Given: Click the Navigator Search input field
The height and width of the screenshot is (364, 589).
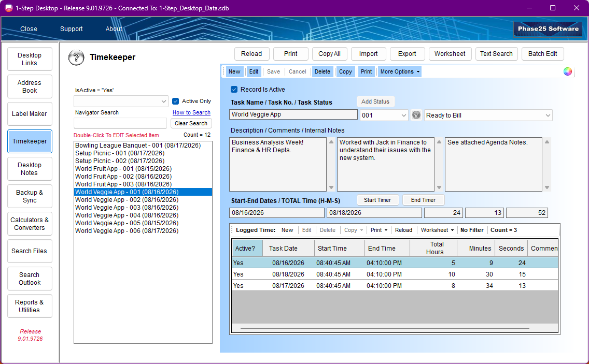Looking at the screenshot, I should coord(120,123).
